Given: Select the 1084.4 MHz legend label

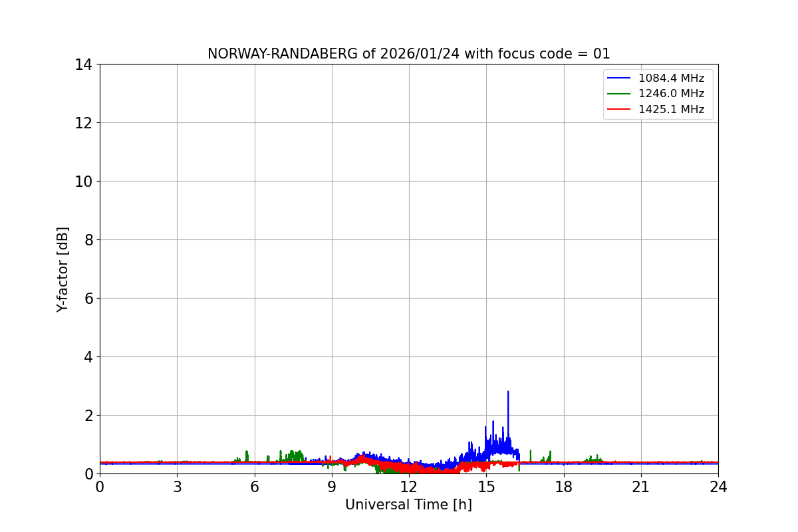Looking at the screenshot, I should point(671,78).
